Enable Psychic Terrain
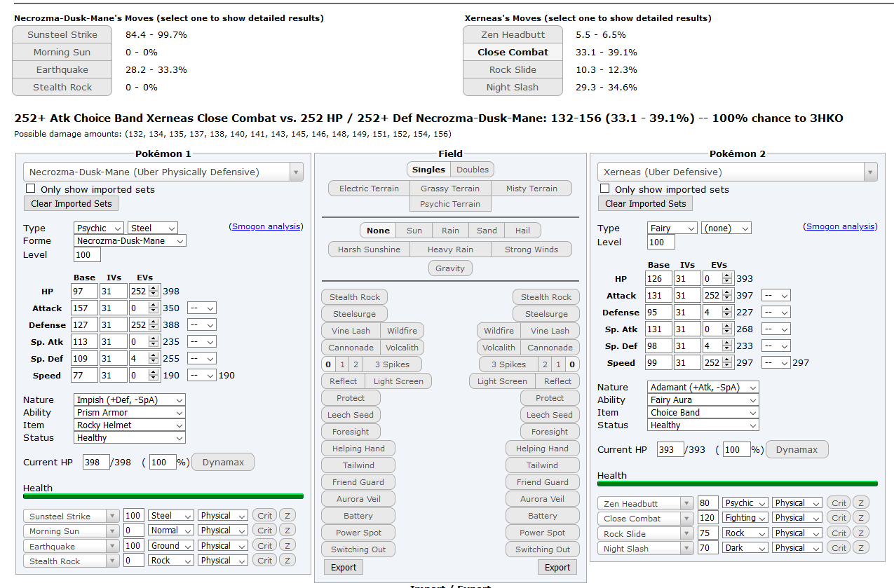Screen dimensions: 894x588 [x=450, y=203]
